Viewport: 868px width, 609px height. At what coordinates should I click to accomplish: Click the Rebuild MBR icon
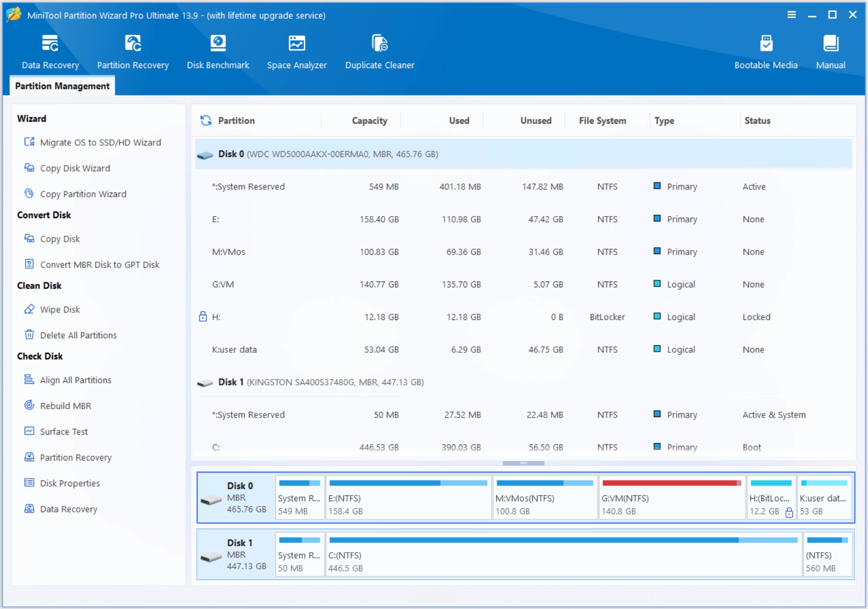[x=30, y=406]
